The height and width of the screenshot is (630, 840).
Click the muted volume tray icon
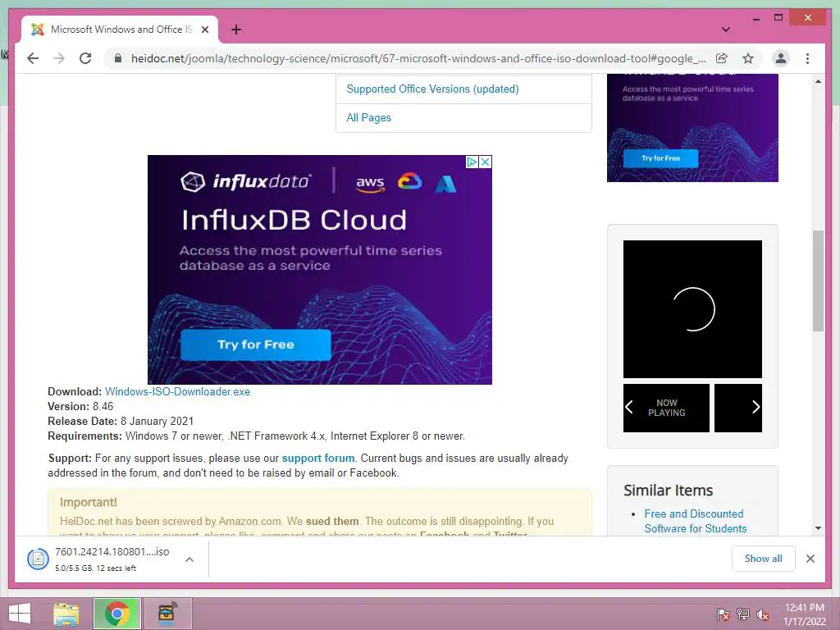pyautogui.click(x=763, y=614)
